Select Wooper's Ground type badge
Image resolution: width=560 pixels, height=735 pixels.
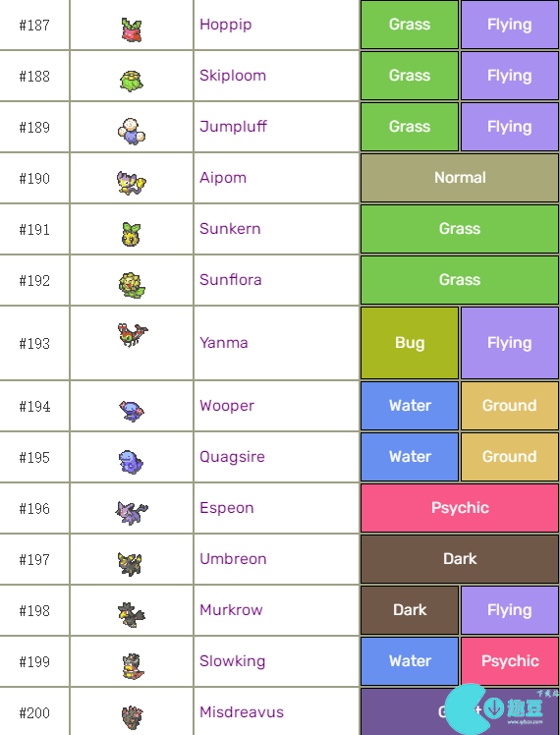tap(510, 406)
